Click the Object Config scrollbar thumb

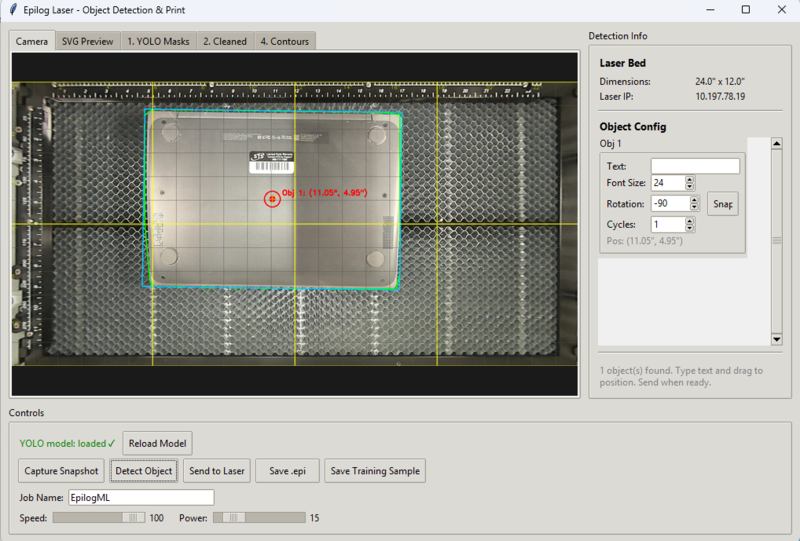[x=777, y=241]
